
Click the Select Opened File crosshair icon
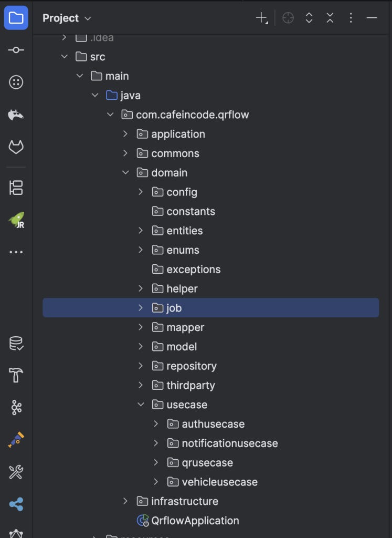[288, 18]
